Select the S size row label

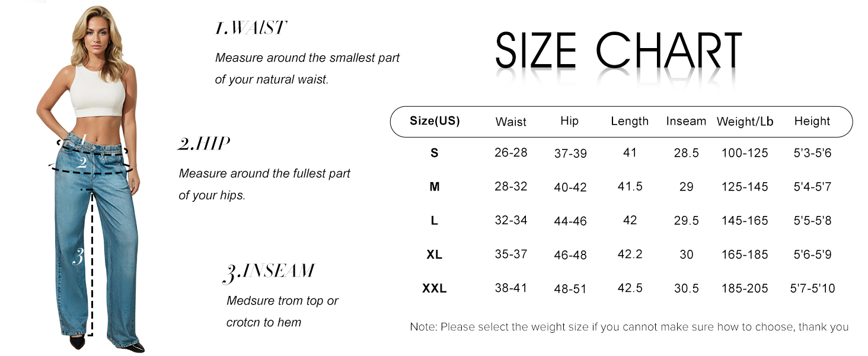point(435,153)
